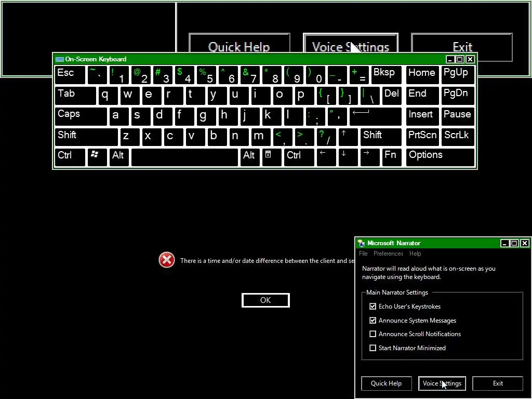Click Exit in Narrator window

[x=498, y=383]
